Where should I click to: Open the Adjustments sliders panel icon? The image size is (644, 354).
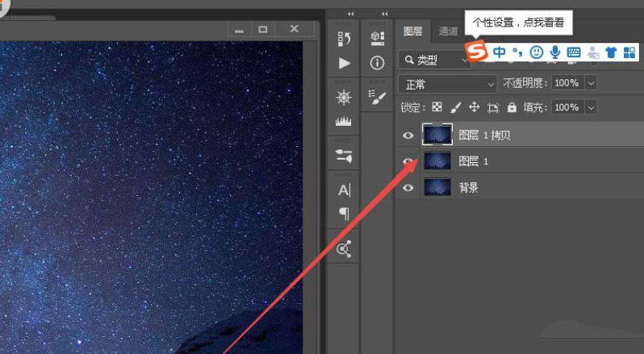tap(345, 156)
